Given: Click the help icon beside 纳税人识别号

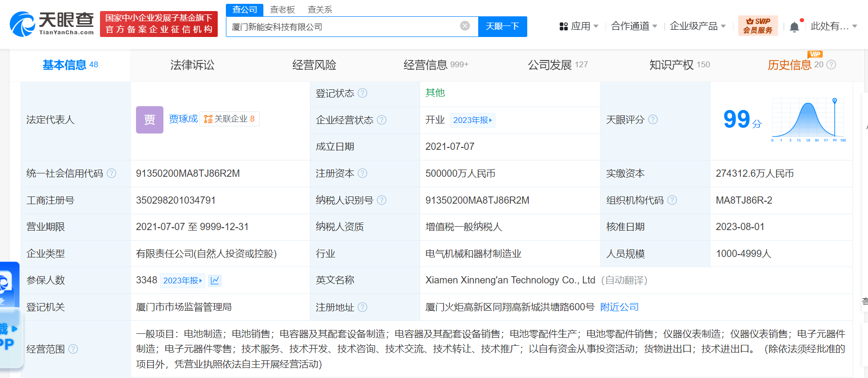Looking at the screenshot, I should (382, 200).
